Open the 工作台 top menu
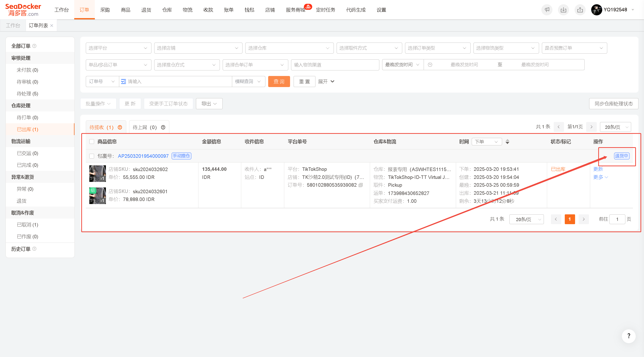 pos(62,10)
